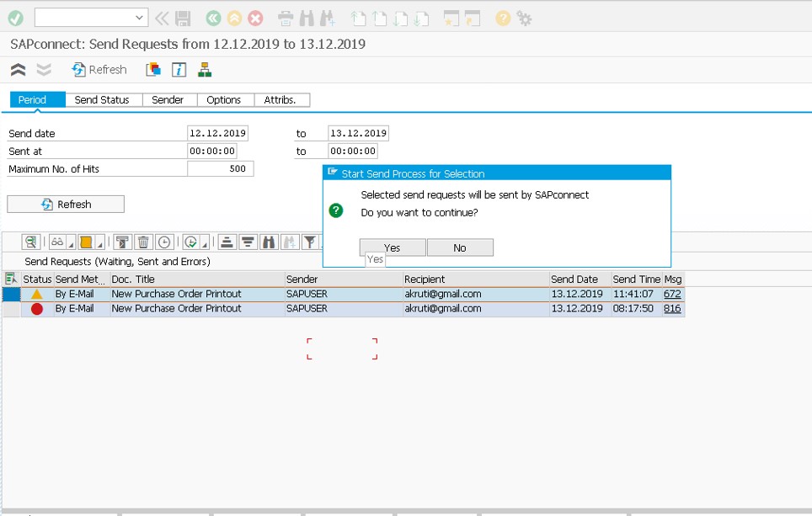Viewport: 812px width, 516px height.
Task: Click the Find binoculars icon in list toolbar
Action: point(269,242)
